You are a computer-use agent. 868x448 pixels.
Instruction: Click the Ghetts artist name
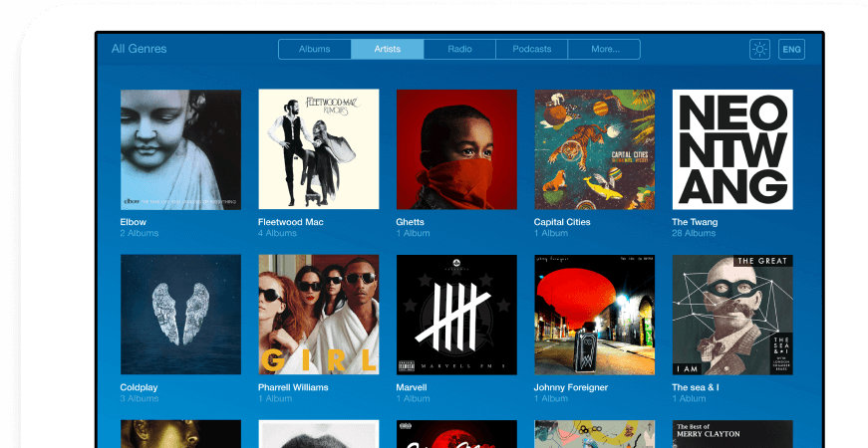click(411, 222)
